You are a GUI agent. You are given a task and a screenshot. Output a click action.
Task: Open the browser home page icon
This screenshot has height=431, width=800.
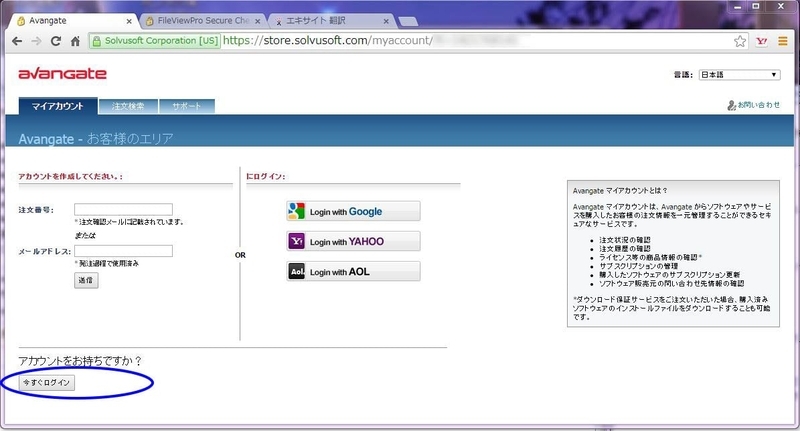coord(75,41)
